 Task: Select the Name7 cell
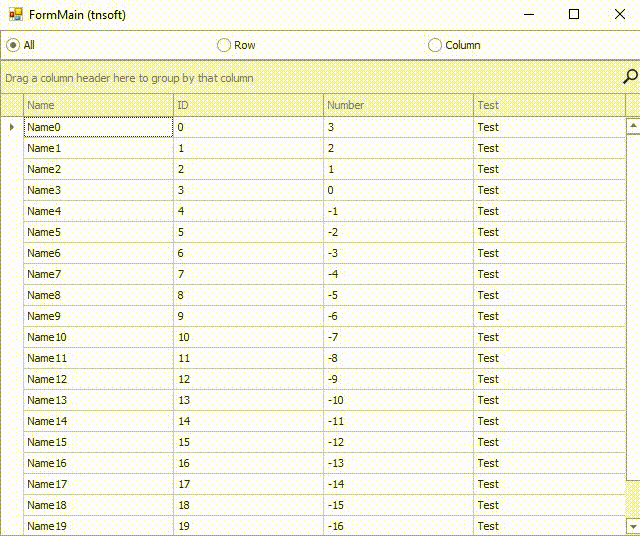coord(98,274)
